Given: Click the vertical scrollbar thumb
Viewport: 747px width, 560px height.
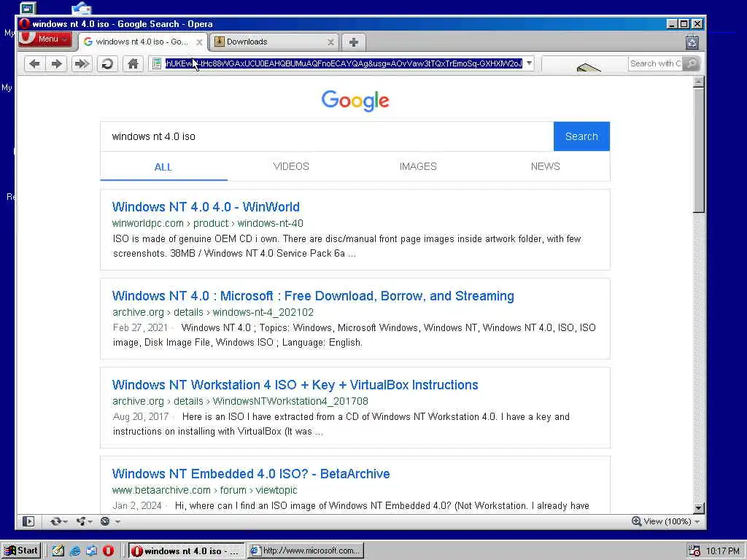Looking at the screenshot, I should [699, 150].
